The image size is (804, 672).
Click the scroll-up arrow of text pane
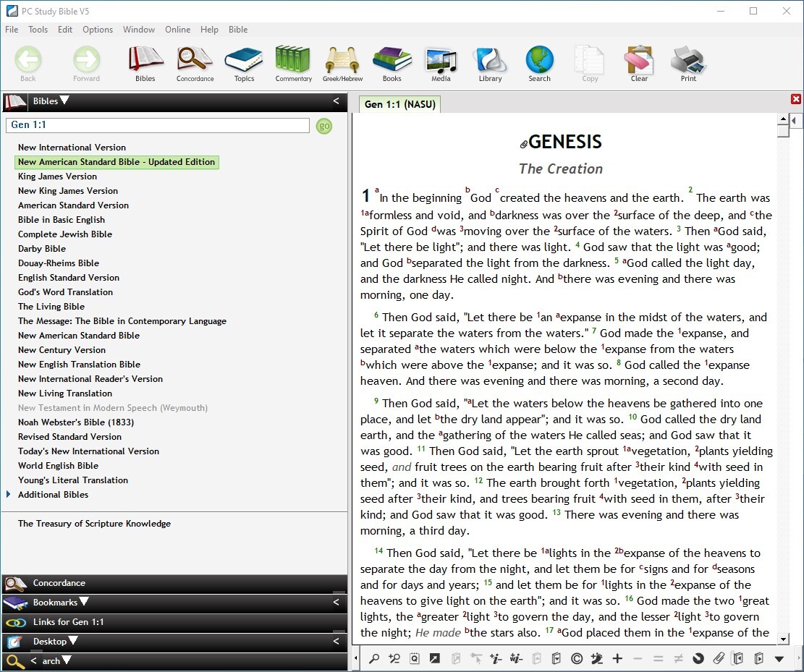pos(783,119)
